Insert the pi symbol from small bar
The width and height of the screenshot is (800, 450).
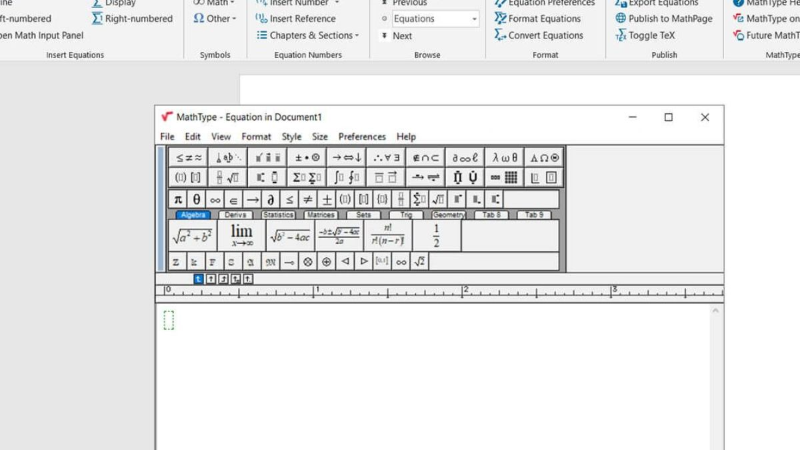178,199
